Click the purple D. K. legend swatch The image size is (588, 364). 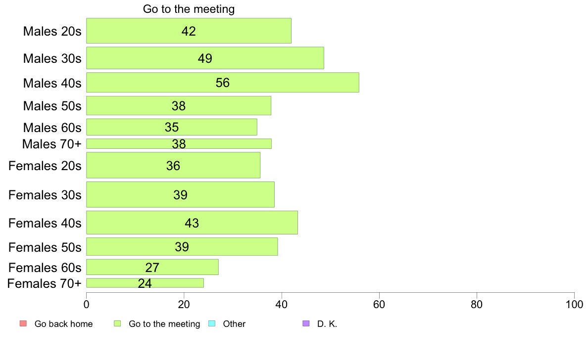tap(306, 323)
